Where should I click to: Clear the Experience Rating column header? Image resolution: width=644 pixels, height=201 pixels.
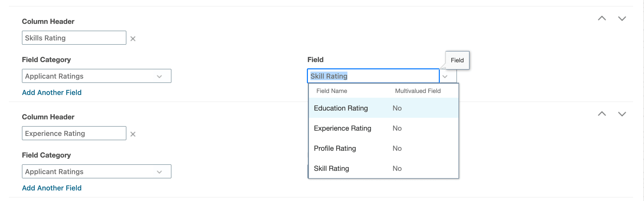click(x=133, y=134)
